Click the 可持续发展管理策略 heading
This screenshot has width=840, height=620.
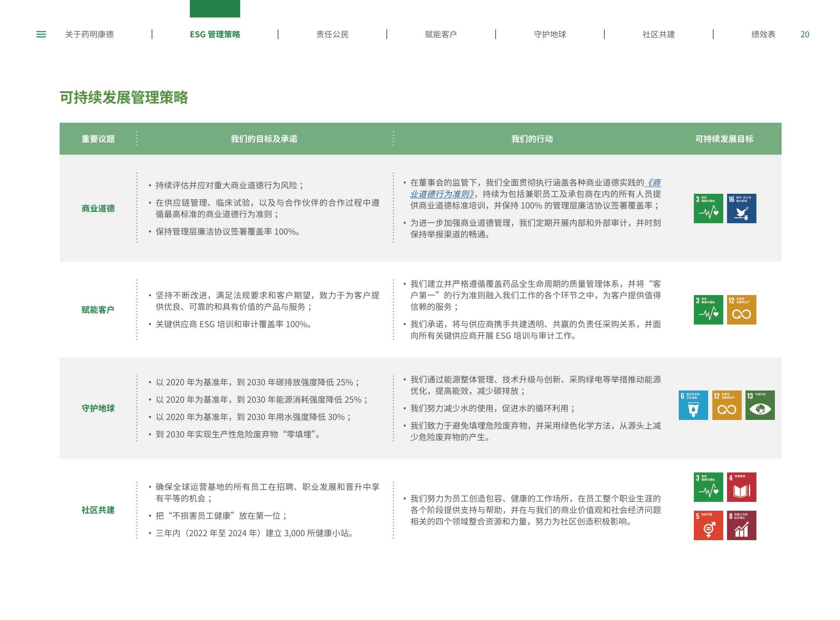point(123,98)
